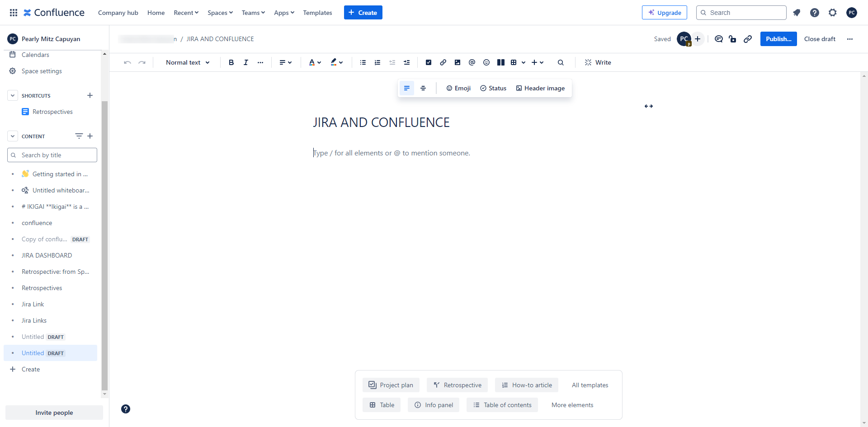
Task: Insert a bullet list
Action: 363,62
